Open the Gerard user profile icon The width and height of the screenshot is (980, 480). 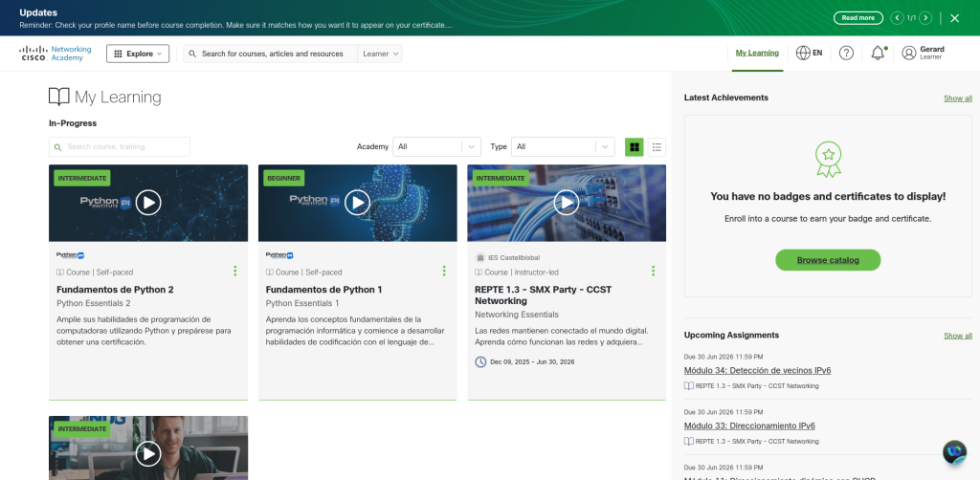point(909,54)
